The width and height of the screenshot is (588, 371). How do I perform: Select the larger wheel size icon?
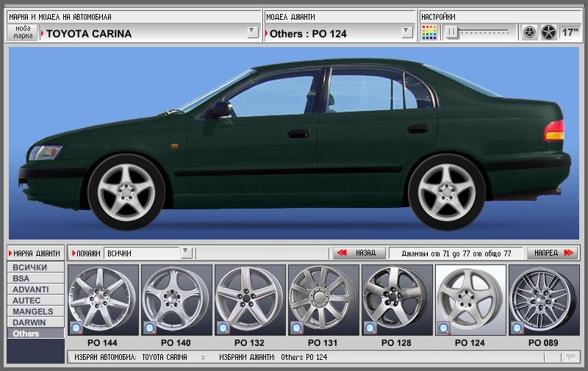coord(548,32)
